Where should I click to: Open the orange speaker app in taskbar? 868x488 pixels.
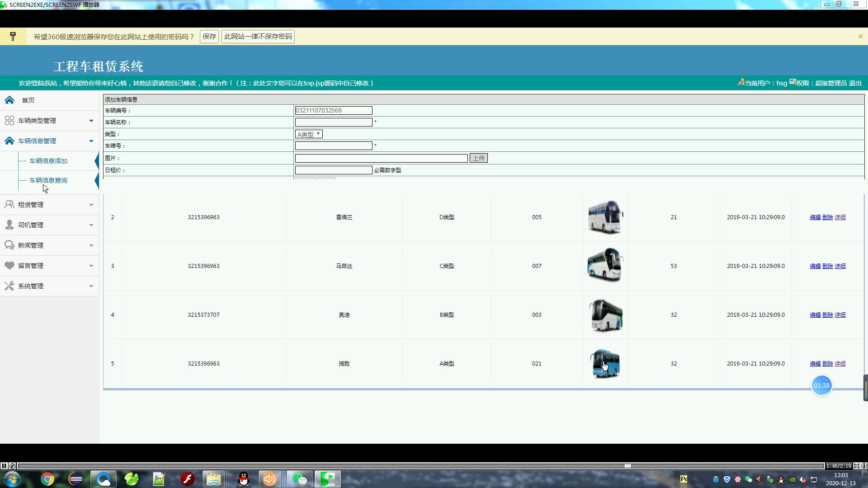click(x=270, y=479)
